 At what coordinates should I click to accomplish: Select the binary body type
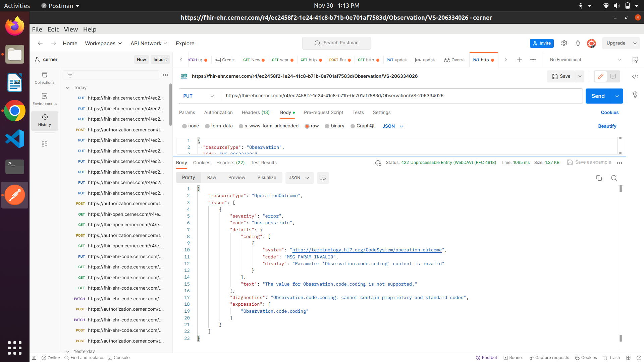pos(327,126)
